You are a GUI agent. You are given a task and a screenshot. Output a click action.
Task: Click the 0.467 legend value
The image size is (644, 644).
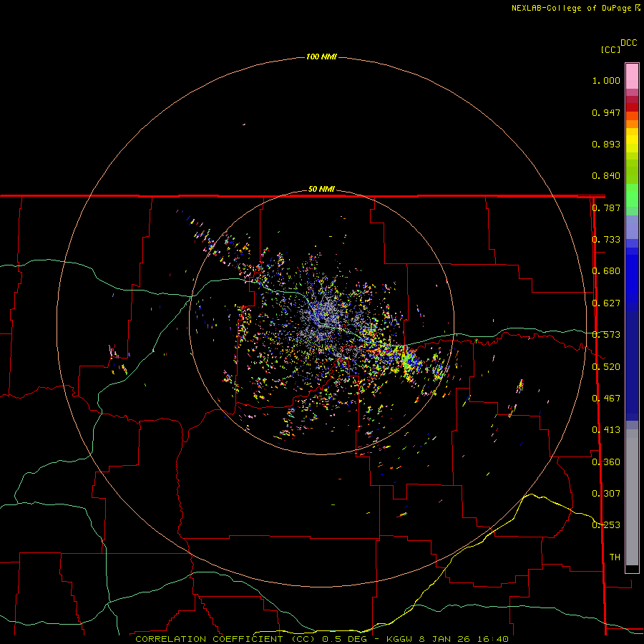click(x=606, y=399)
